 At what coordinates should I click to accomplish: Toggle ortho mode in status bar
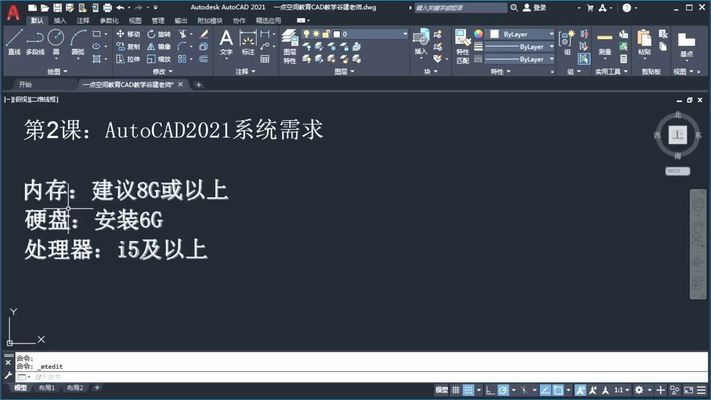(490, 390)
